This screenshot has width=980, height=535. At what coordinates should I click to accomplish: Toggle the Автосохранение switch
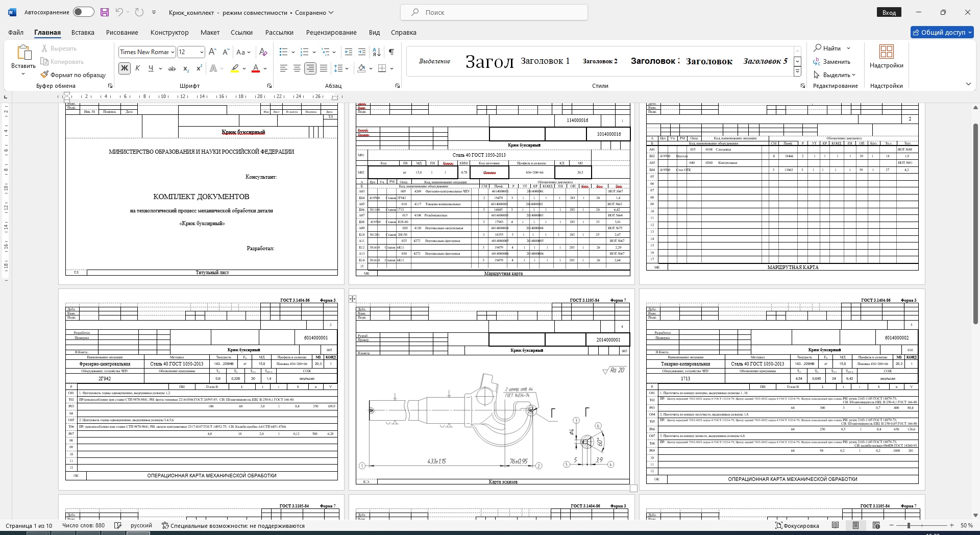83,12
